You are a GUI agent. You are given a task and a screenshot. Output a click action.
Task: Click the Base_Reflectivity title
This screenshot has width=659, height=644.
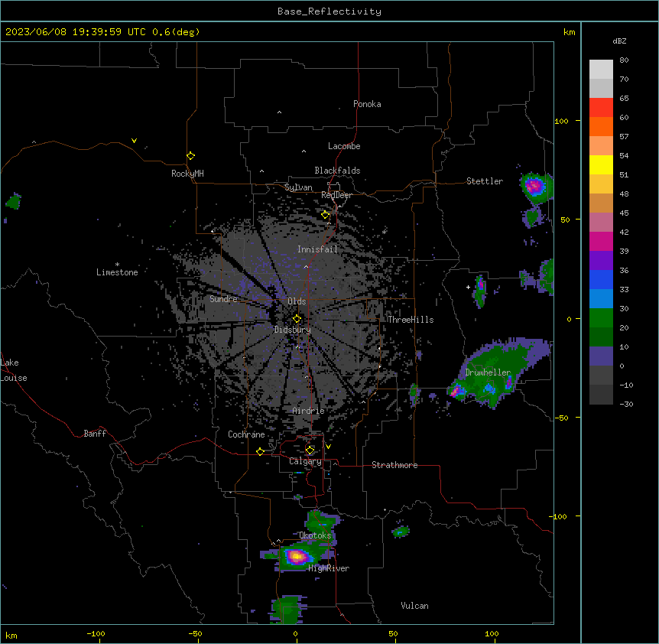click(x=329, y=11)
